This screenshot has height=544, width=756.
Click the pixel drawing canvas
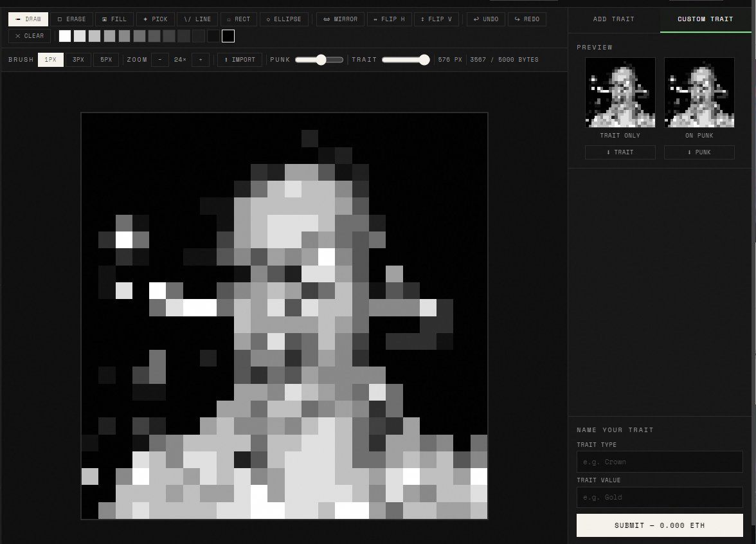pos(284,316)
